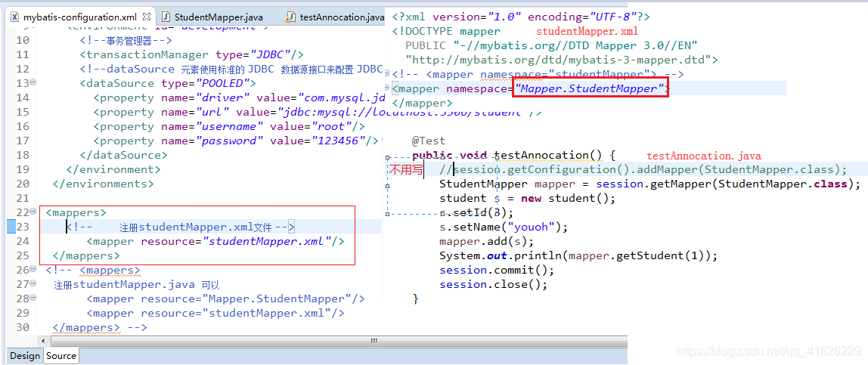The height and width of the screenshot is (365, 868).
Task: Click the <mappers> opening tag on line 22
Action: [x=76, y=212]
